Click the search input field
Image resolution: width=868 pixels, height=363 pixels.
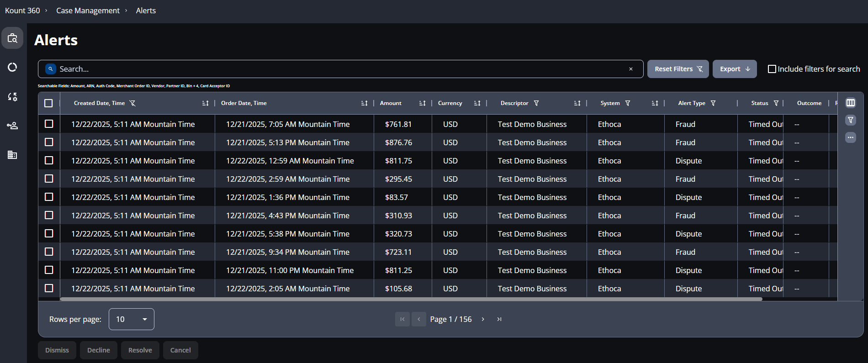point(341,69)
